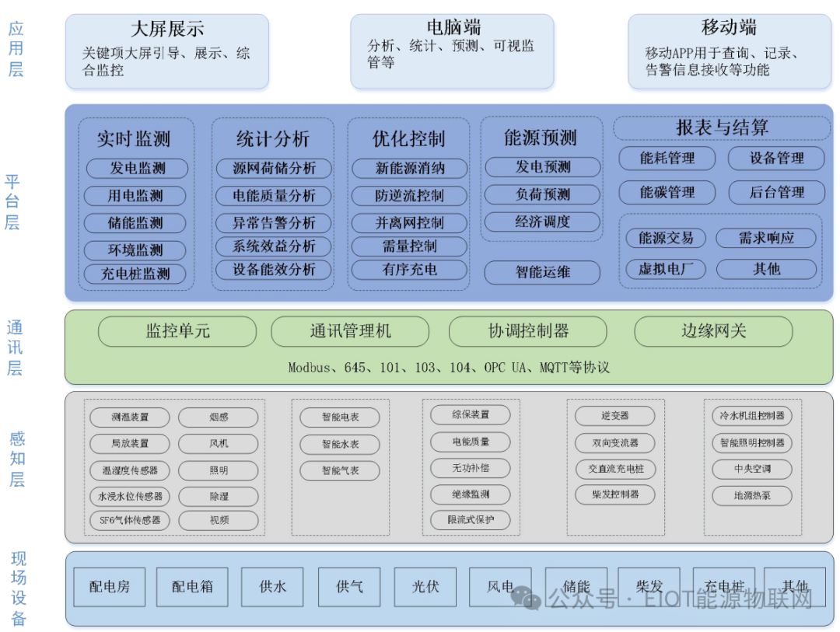Open the 能碳管理 box

coord(667,192)
